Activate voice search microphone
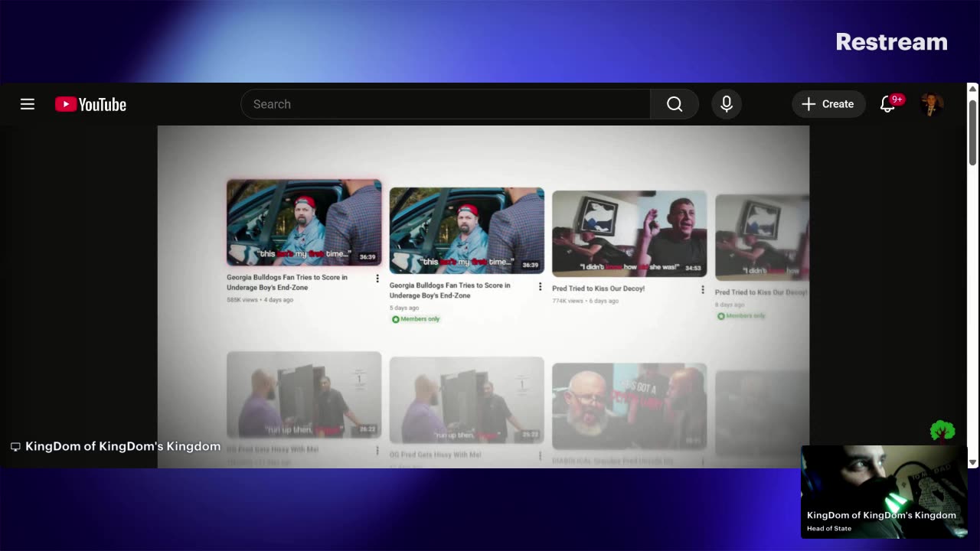 [x=727, y=104]
